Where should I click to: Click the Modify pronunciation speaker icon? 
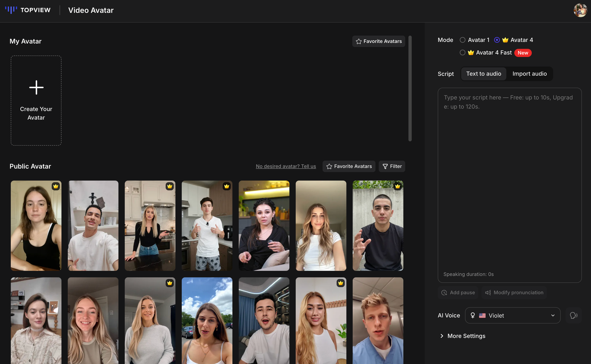[x=488, y=293]
